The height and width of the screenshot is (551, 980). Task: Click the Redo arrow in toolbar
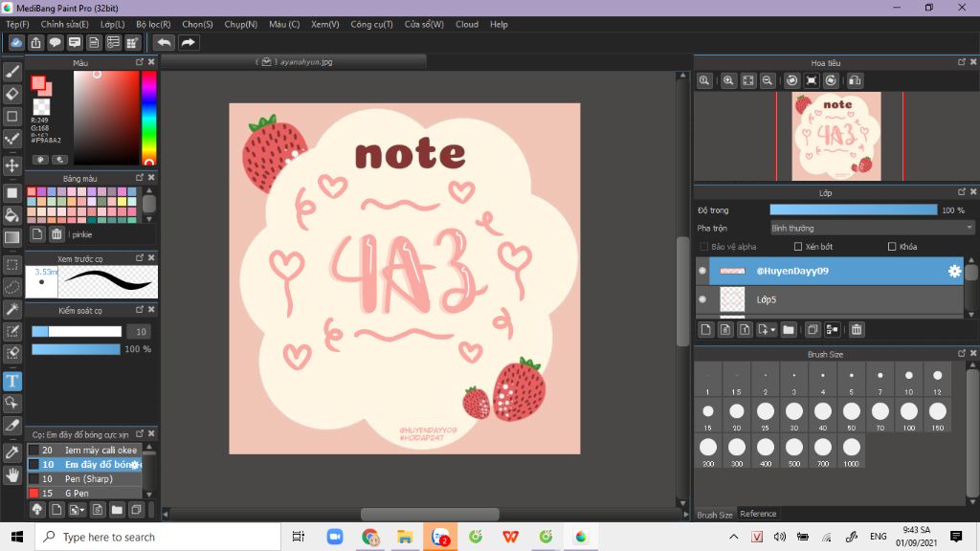[x=188, y=42]
